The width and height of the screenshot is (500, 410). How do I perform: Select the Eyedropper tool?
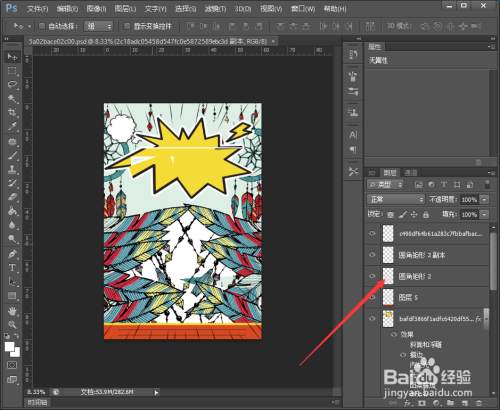coord(12,127)
